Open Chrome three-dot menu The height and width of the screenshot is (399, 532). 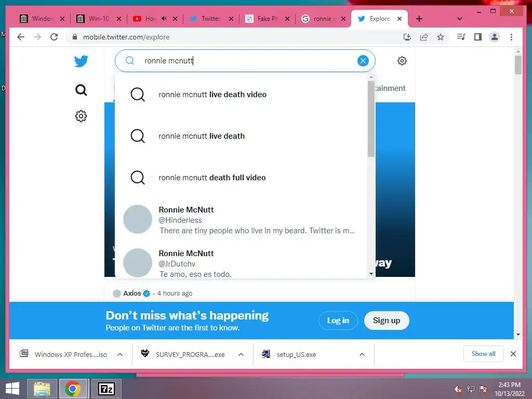[511, 37]
